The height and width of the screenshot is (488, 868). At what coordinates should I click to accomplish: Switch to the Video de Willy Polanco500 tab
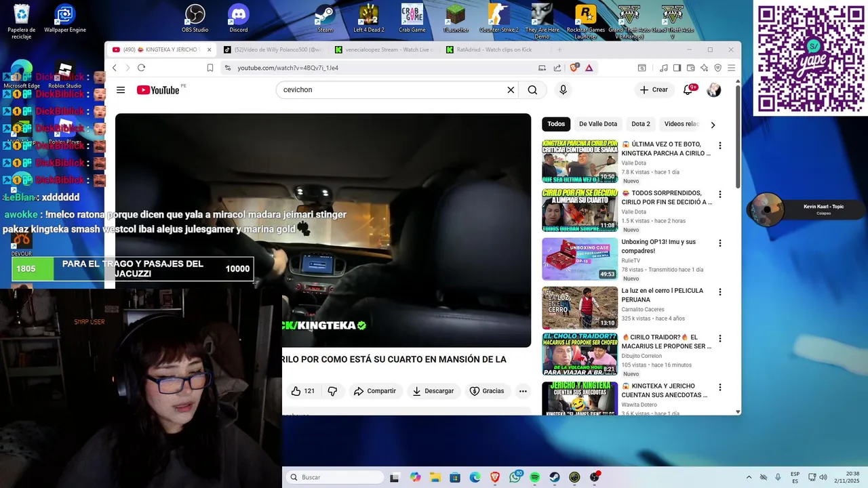pos(273,49)
